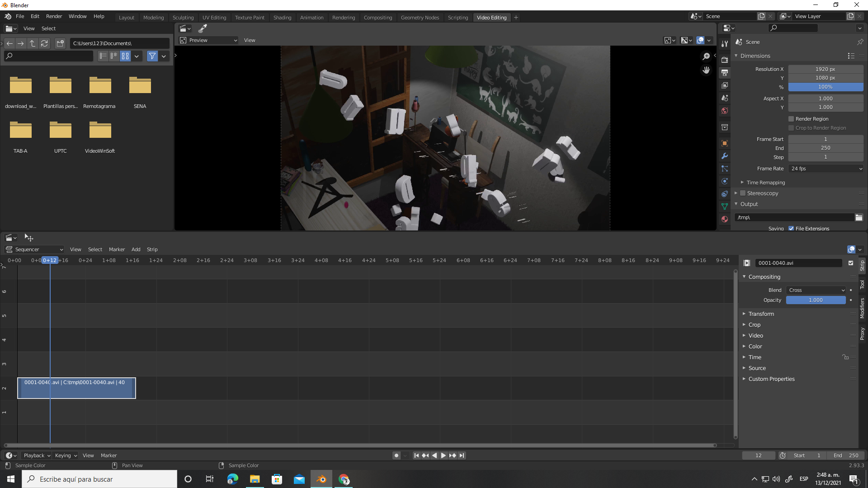Open the Strip menu in sequencer
The width and height of the screenshot is (868, 488).
152,249
